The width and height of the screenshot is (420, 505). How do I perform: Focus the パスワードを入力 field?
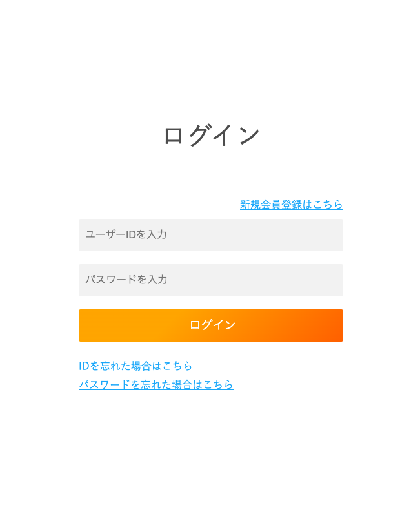click(211, 280)
